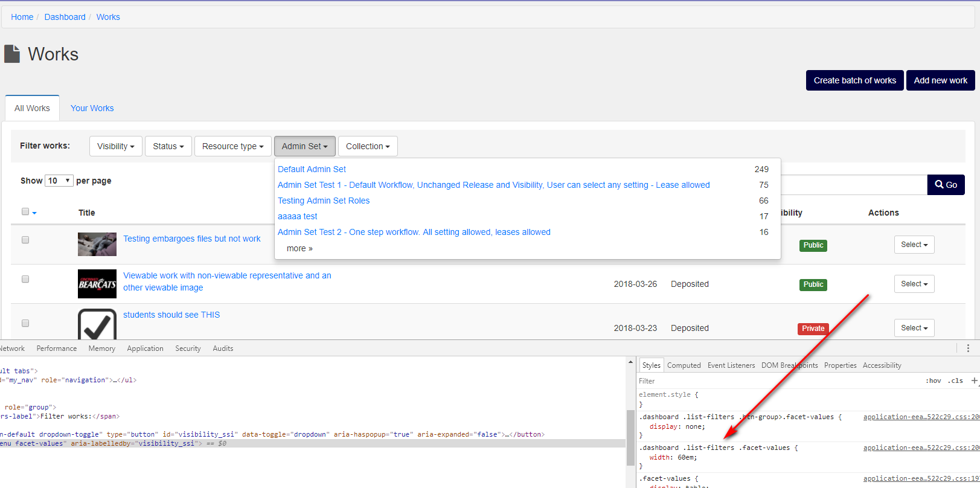
Task: Click the Styles pane Filter input field
Action: click(779, 381)
